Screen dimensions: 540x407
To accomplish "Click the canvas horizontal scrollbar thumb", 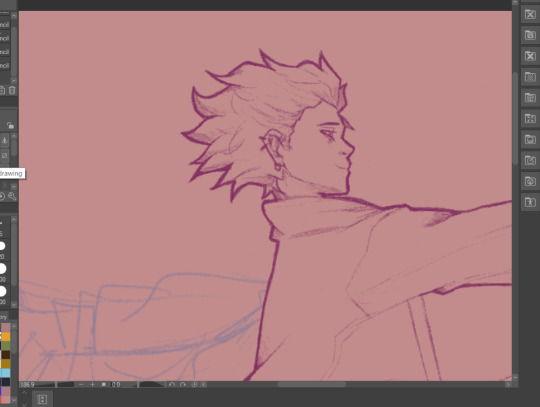I will tap(311, 384).
